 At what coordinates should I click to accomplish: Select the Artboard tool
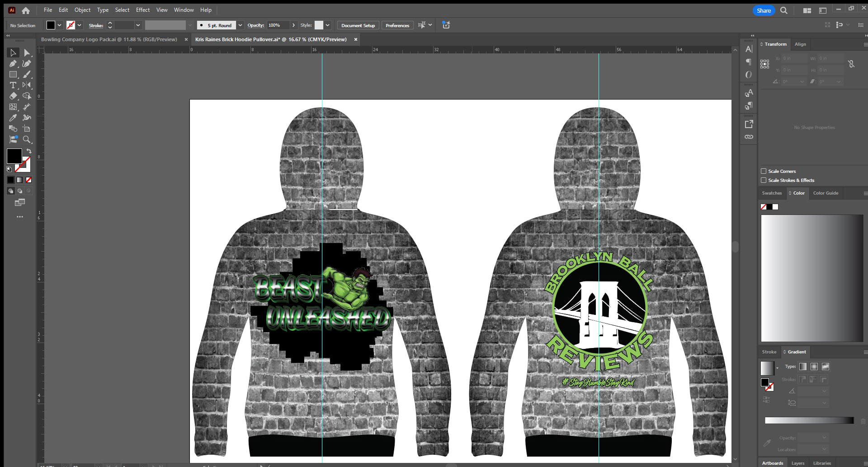tap(27, 129)
